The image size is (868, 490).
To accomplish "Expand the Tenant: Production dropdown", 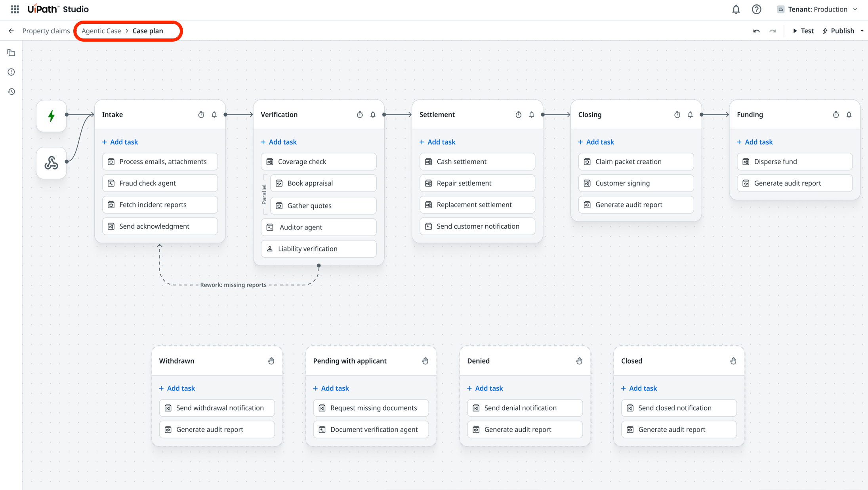I will coord(818,9).
